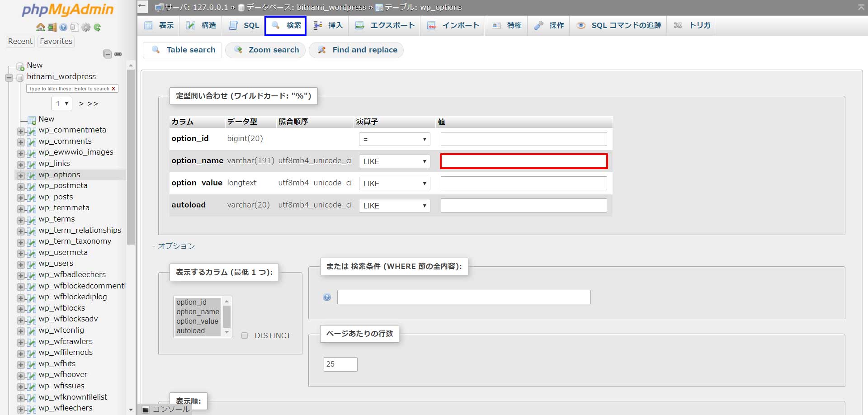Viewport: 868px width, 415px height.
Task: Click the wp_wfconfig table icon
Action: pos(32,331)
